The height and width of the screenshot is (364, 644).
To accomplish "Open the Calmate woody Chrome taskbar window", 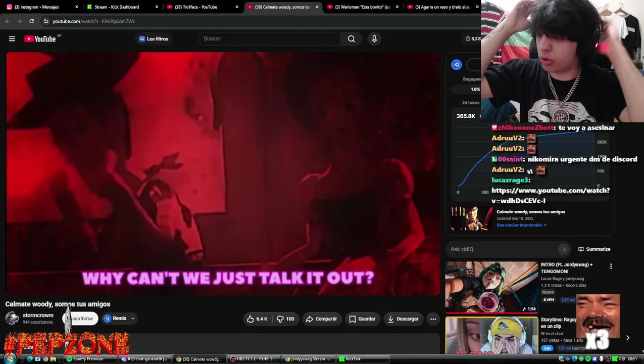I will tap(200, 359).
